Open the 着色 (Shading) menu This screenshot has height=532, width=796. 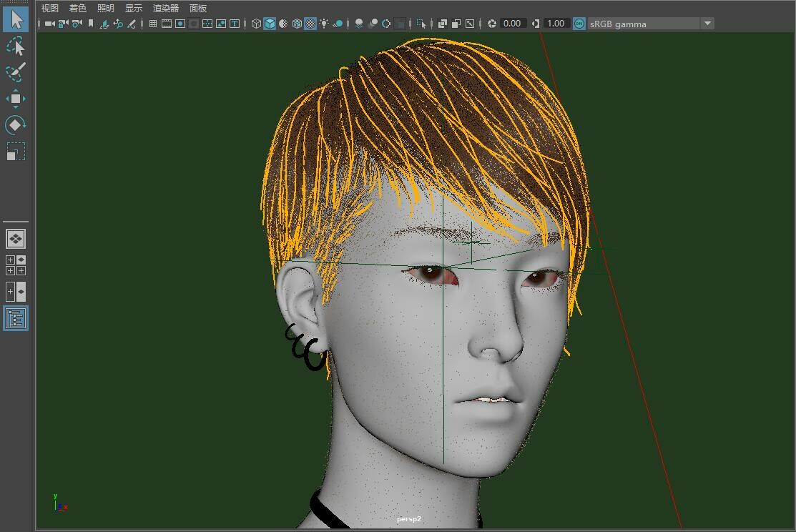click(x=78, y=8)
